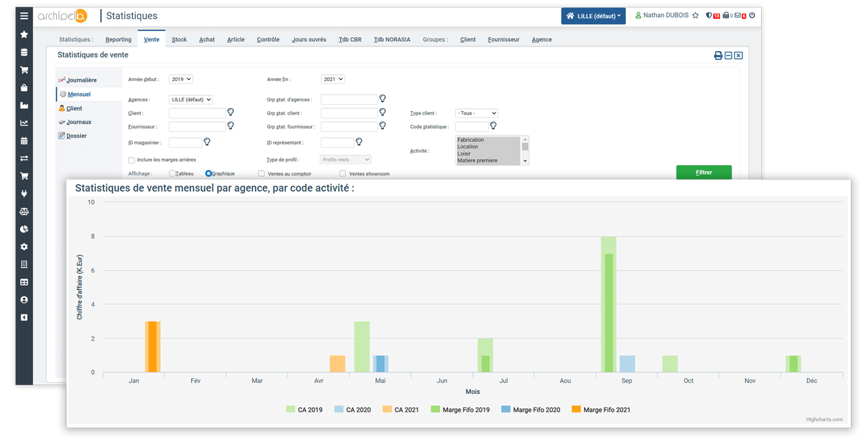Click the CA 2019 legend color swatch
The width and height of the screenshot is (868, 440).
pos(289,408)
